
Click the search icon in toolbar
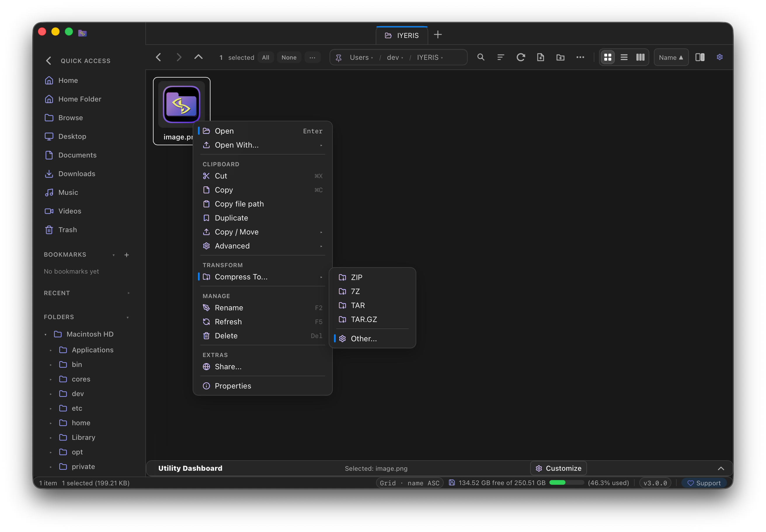tap(481, 57)
